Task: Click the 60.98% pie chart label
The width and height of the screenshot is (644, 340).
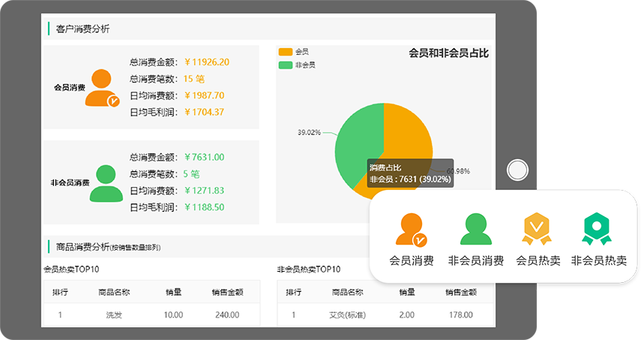Action: (458, 171)
